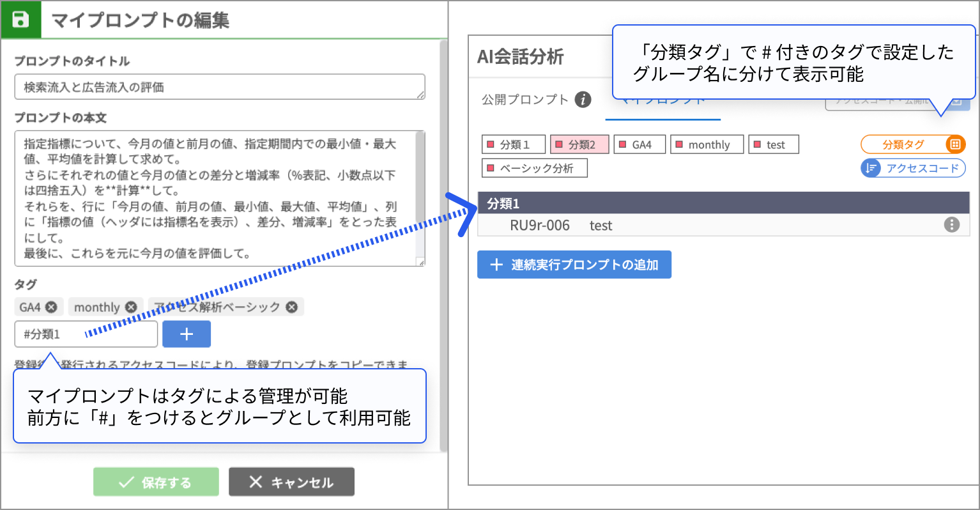The height and width of the screenshot is (510, 980).
Task: Click the plus button to add tag
Action: pos(187,334)
